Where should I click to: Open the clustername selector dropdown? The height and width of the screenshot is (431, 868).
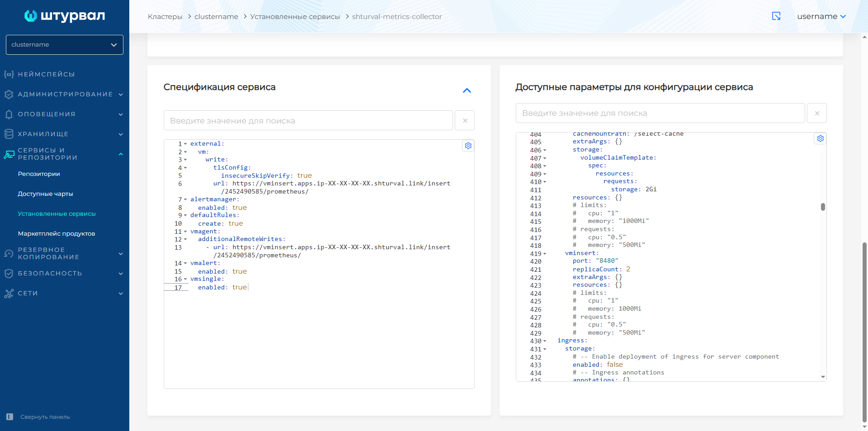pyautogui.click(x=65, y=45)
